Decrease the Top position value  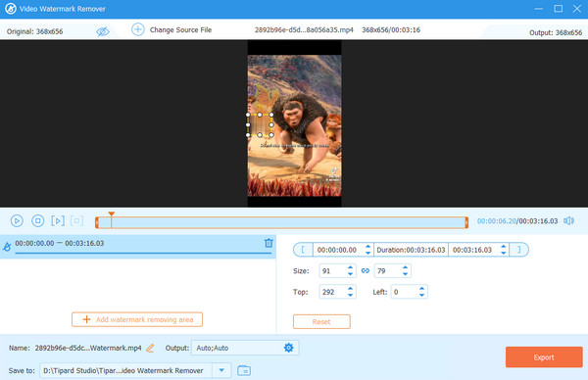[350, 295]
